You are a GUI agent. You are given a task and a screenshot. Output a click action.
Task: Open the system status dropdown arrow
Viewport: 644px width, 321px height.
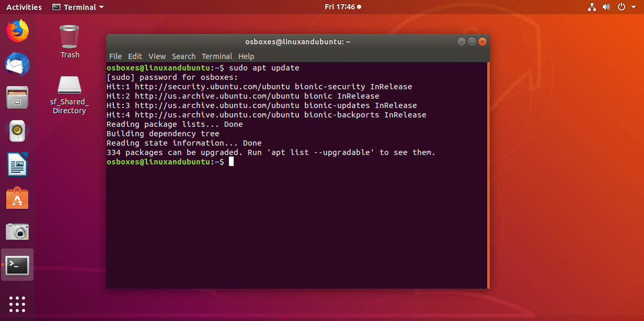(x=633, y=7)
